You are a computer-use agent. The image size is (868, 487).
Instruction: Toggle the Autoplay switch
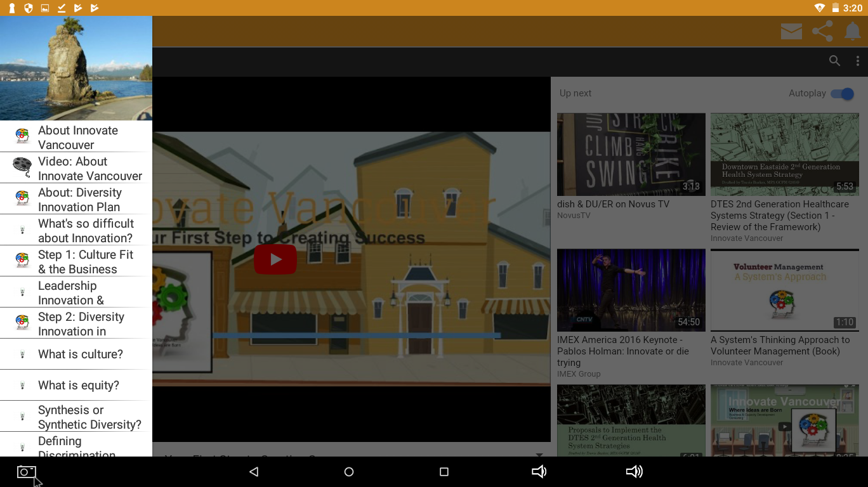(x=843, y=94)
